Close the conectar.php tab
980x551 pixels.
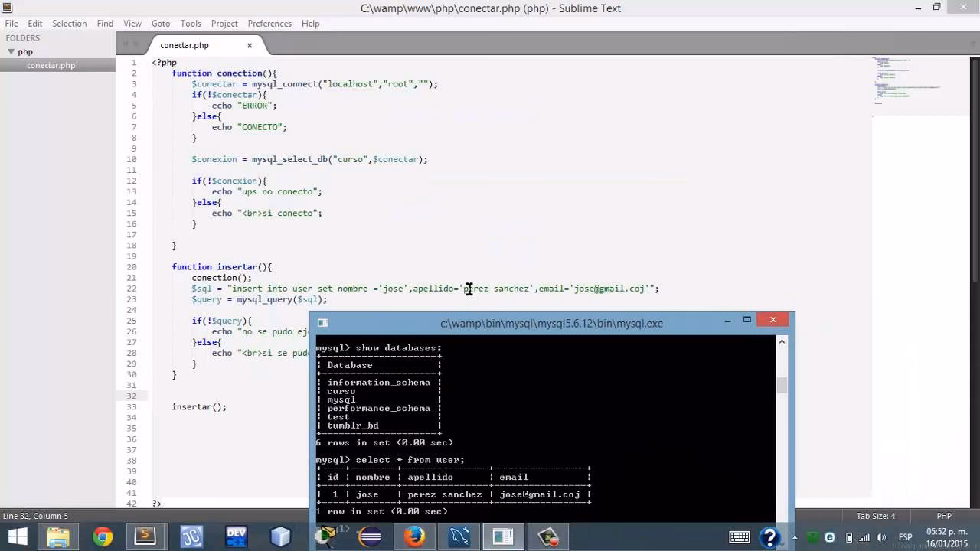pyautogui.click(x=250, y=45)
